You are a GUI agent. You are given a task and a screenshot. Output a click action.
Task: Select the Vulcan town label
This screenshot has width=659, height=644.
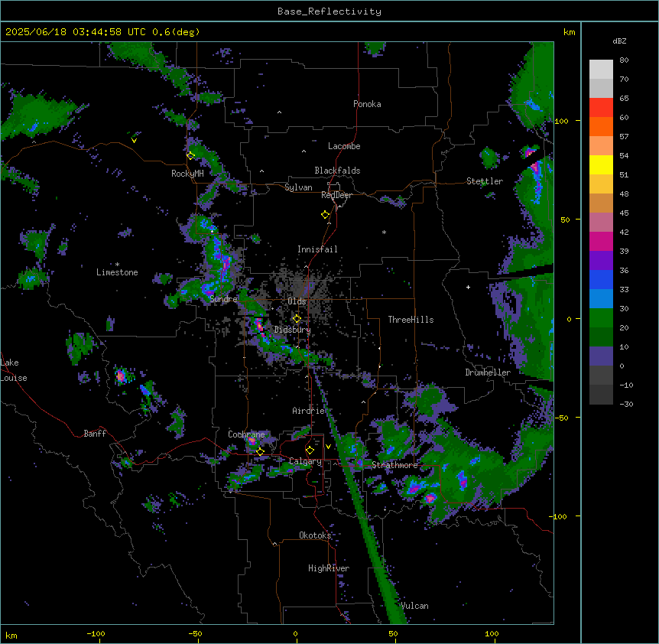point(415,606)
